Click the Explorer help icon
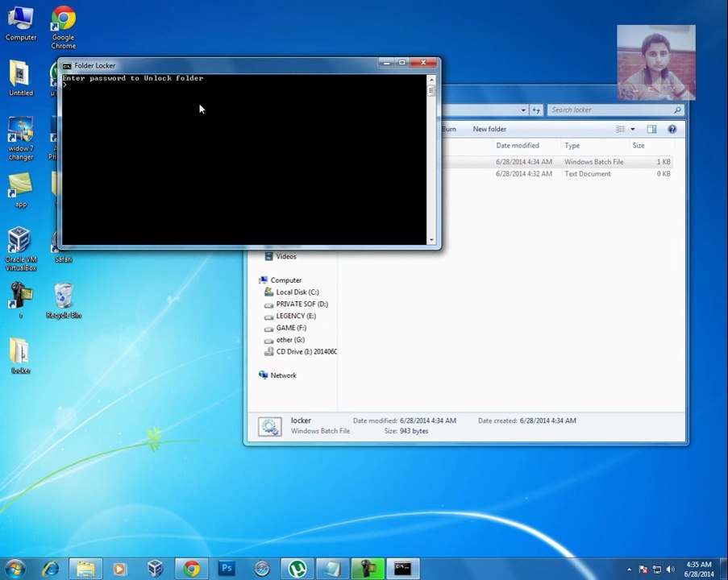The width and height of the screenshot is (728, 580). [x=672, y=129]
